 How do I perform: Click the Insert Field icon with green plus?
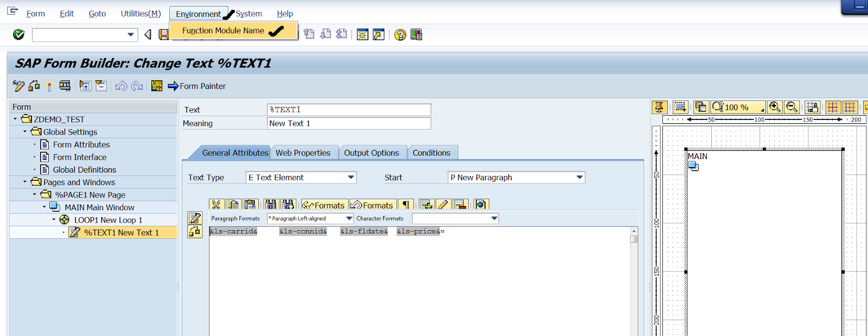(426, 205)
